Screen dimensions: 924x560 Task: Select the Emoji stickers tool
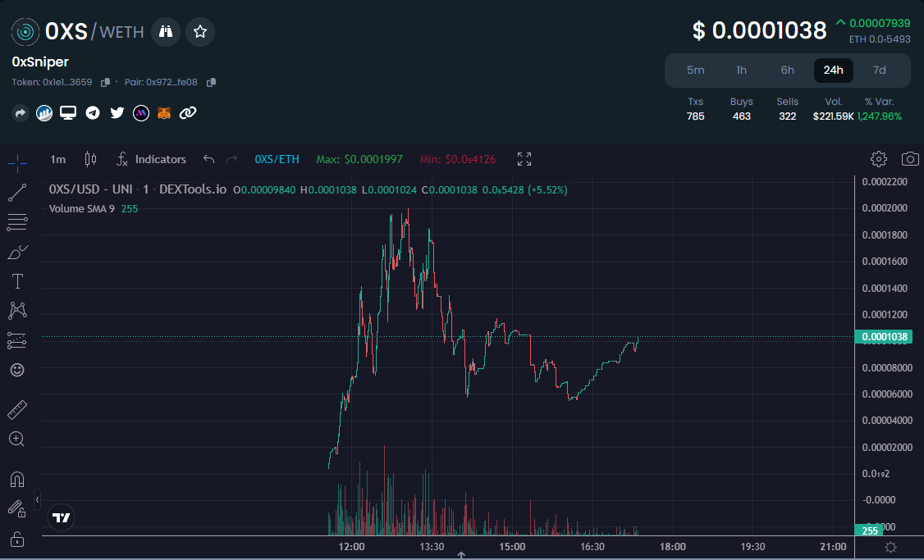click(16, 370)
